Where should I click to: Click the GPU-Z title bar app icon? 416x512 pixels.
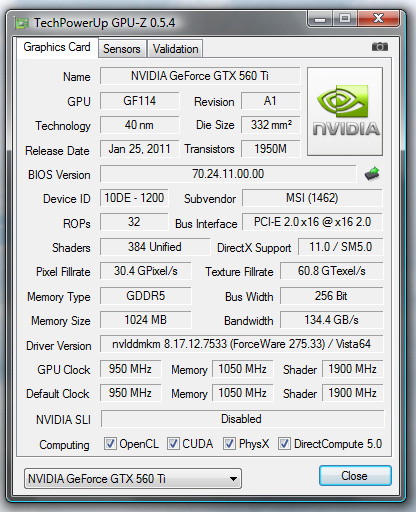(x=22, y=23)
